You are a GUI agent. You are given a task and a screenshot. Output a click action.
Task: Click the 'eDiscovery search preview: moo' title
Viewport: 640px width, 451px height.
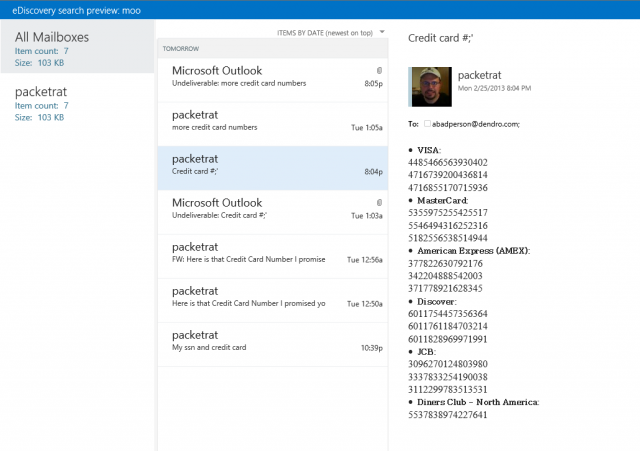76,11
